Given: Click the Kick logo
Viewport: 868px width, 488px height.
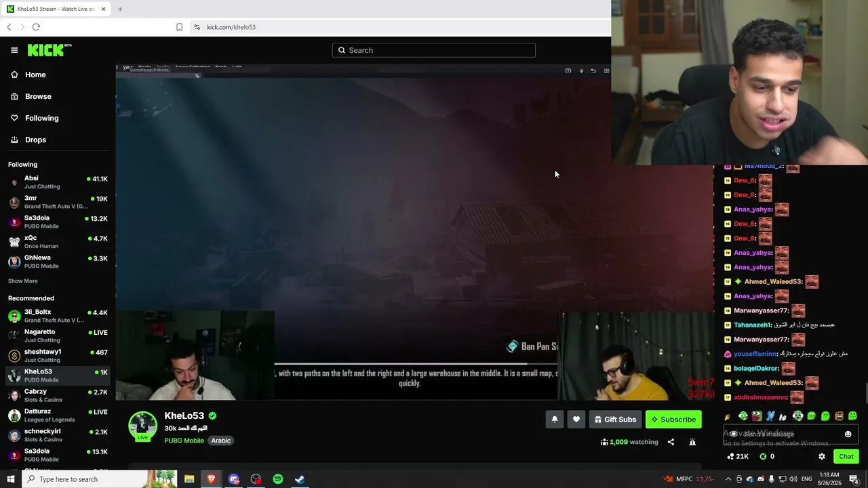Looking at the screenshot, I should (x=50, y=50).
